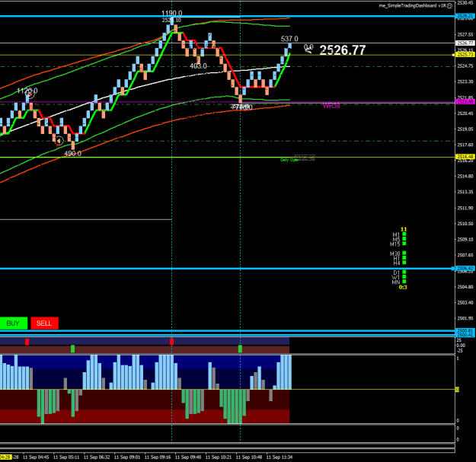476x462 pixels.
Task: Click the expert advisor smiley icon
Action: [450, 6]
